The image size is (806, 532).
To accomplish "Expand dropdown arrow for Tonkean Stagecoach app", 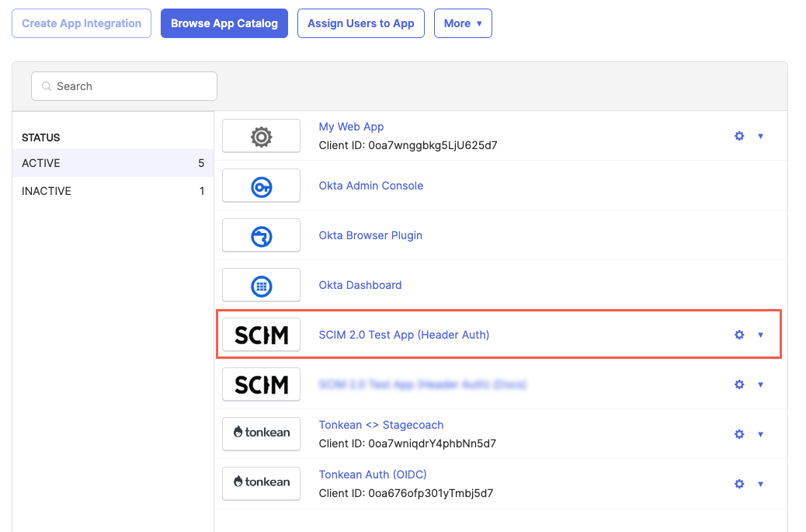I will pos(760,434).
